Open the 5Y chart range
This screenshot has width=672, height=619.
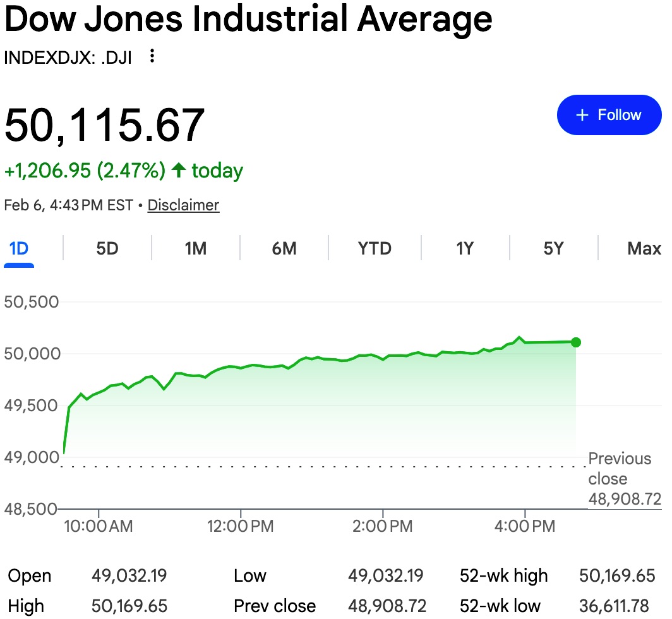point(553,248)
